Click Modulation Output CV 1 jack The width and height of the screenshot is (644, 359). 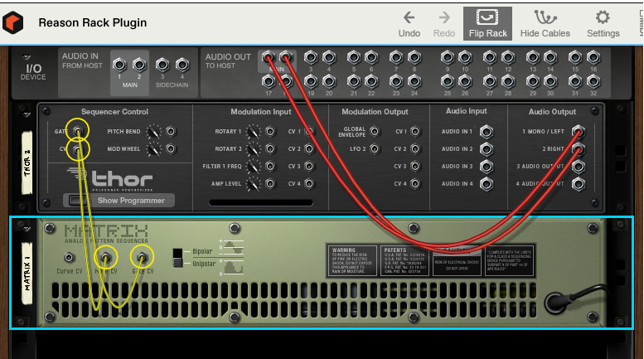click(415, 132)
